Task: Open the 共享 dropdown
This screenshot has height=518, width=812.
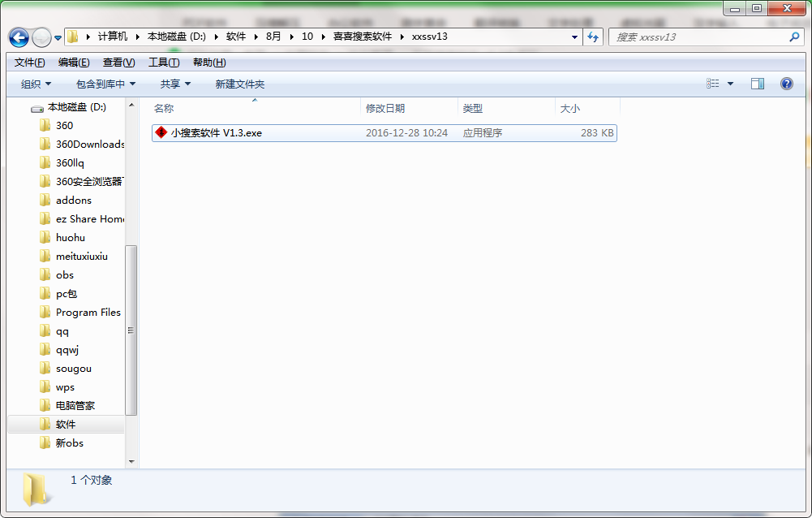Action: (175, 84)
